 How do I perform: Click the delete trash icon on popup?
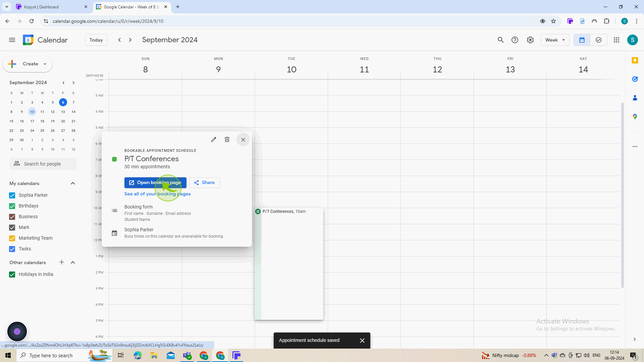[227, 140]
